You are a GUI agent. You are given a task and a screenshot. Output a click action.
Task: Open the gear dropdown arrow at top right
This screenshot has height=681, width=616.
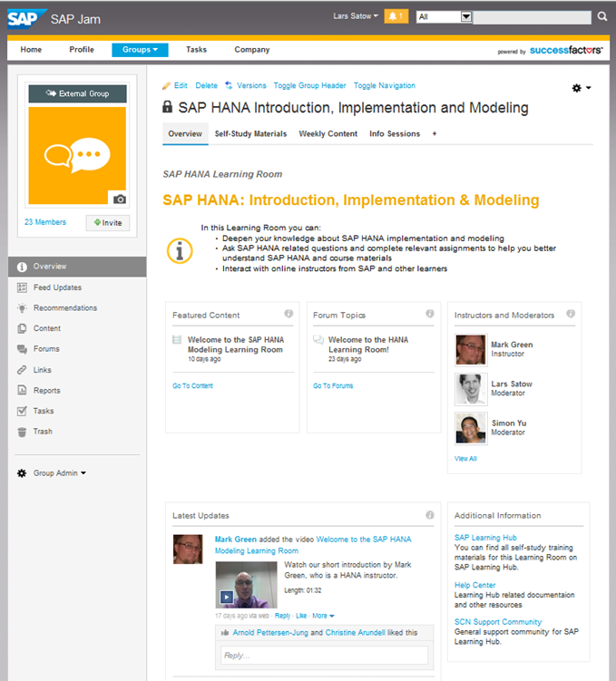click(589, 88)
